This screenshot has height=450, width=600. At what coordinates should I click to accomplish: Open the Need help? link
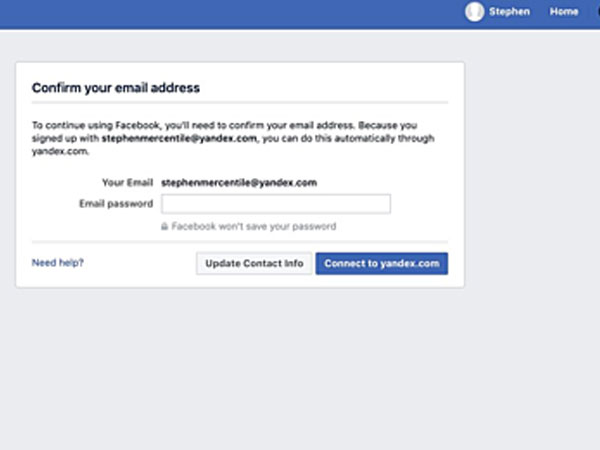(x=58, y=263)
